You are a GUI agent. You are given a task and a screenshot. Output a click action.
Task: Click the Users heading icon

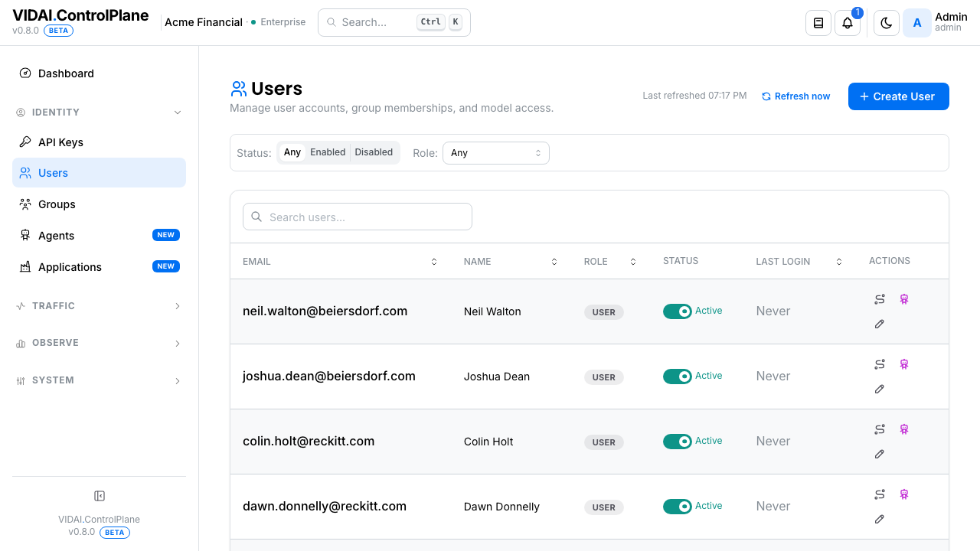tap(239, 89)
